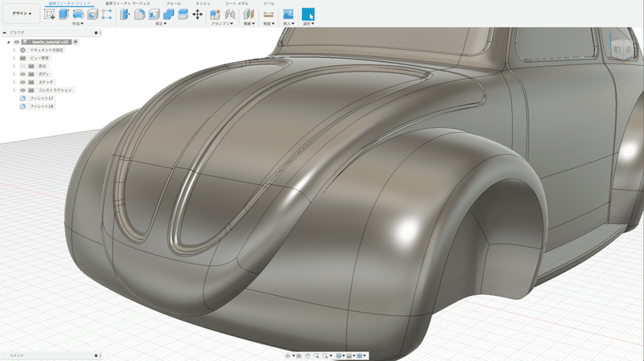Toggle visibility of ボディ folder

(x=23, y=74)
